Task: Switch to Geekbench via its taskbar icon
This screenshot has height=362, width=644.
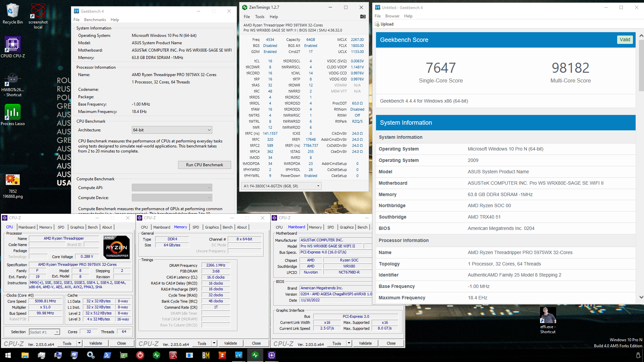Action: [238, 355]
